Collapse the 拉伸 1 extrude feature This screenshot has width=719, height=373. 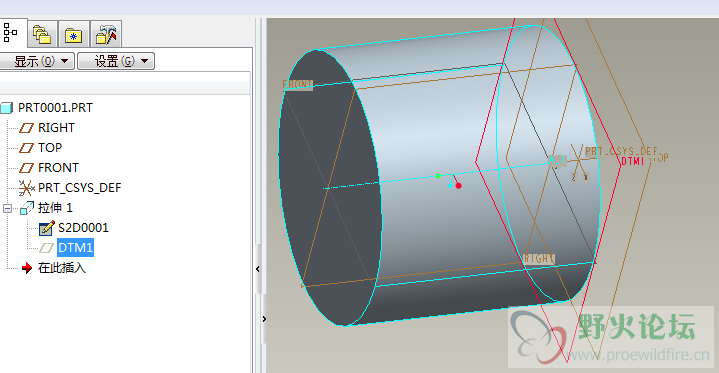[7, 208]
